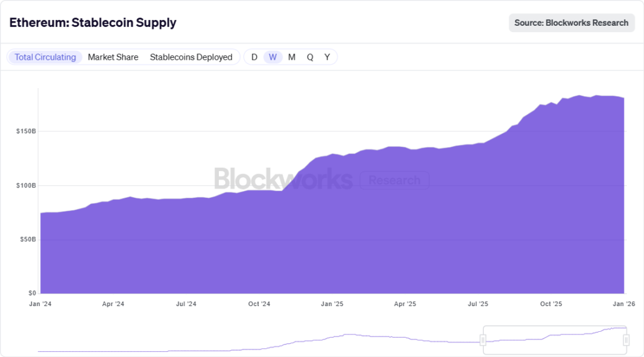Click the right range slider handle
Viewport: 644px width, 357px height.
pyautogui.click(x=626, y=340)
